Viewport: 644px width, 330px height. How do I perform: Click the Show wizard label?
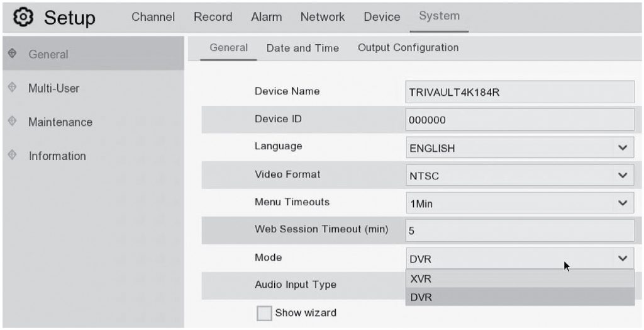pos(306,313)
